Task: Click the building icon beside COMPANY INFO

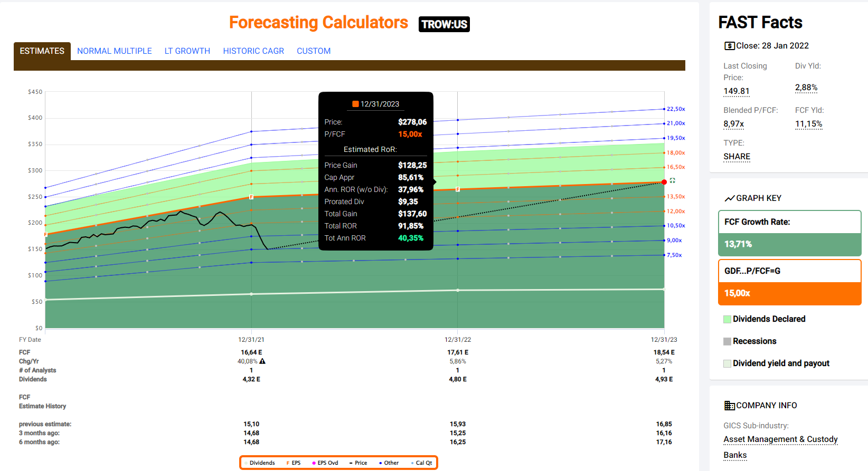Action: [x=729, y=406]
